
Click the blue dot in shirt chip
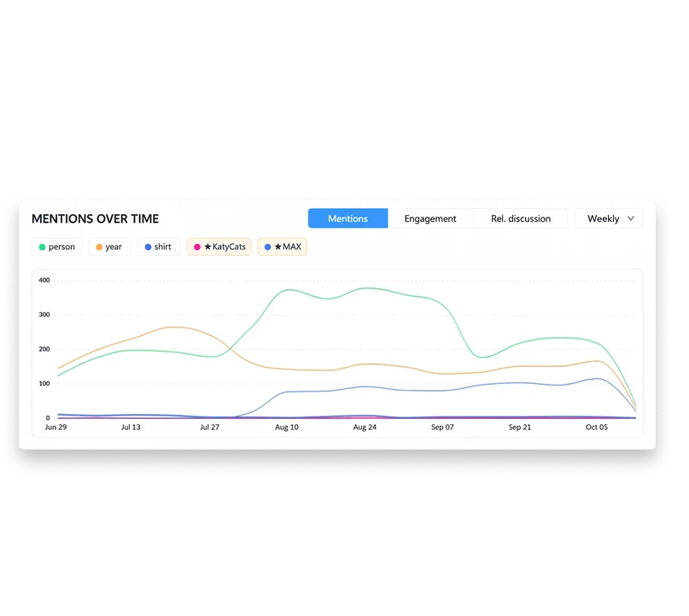[x=148, y=247]
